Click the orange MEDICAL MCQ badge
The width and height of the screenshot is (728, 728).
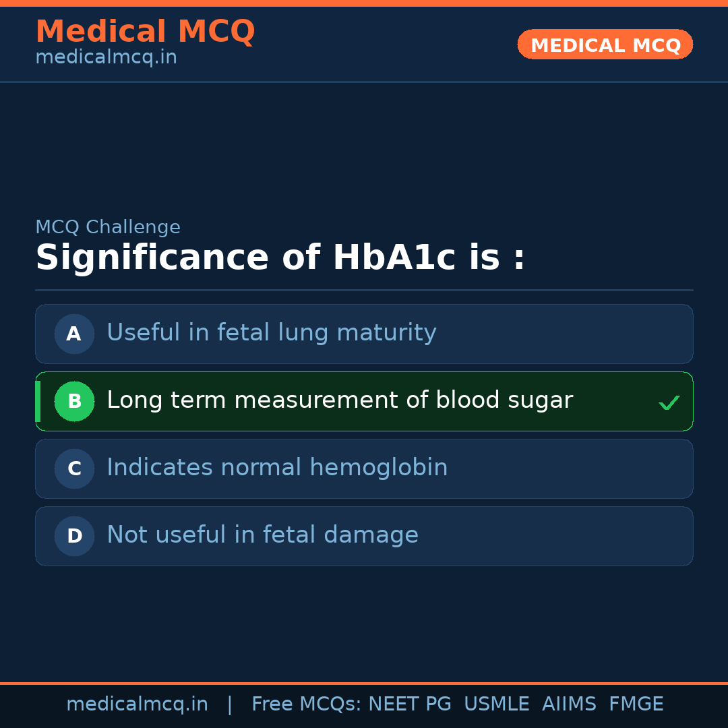click(x=605, y=45)
